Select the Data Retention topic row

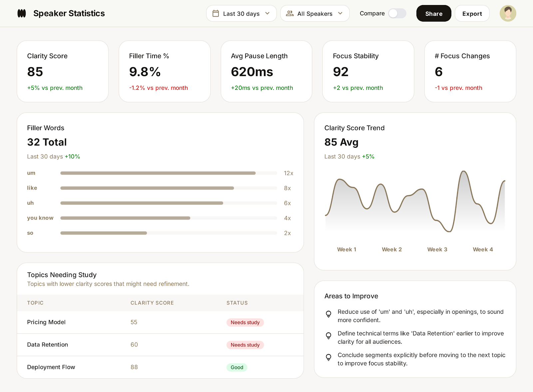pyautogui.click(x=133, y=345)
